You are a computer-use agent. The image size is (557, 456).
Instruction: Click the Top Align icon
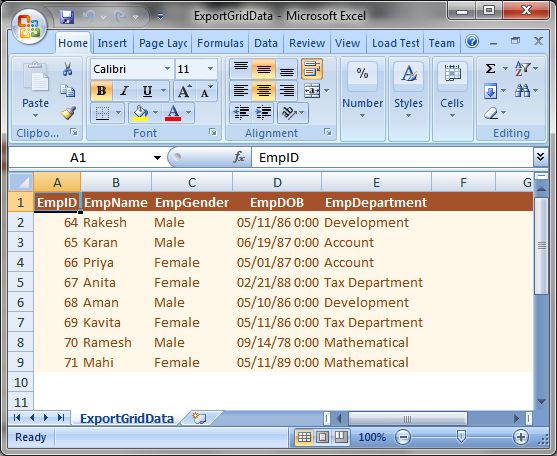(241, 69)
